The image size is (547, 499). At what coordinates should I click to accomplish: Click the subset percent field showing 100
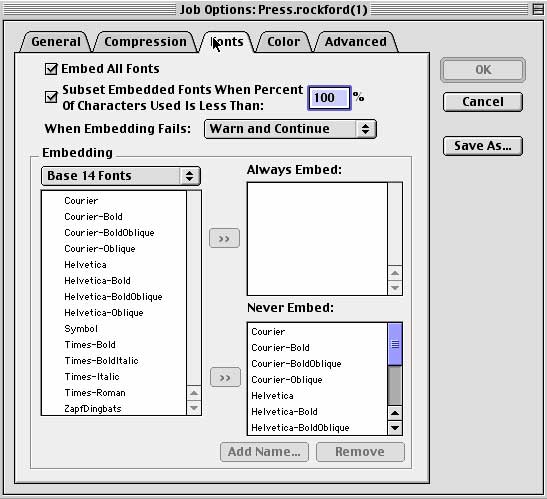329,98
